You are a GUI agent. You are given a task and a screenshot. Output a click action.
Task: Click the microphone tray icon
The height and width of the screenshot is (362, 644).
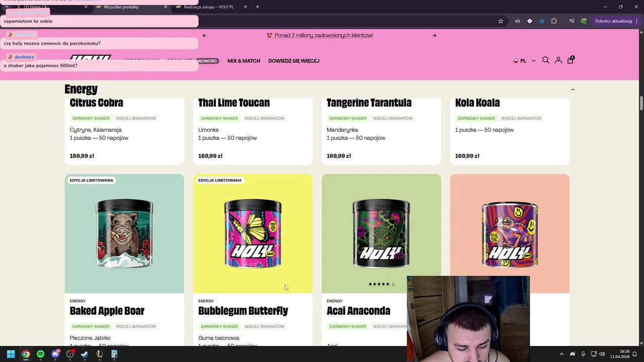click(x=583, y=354)
